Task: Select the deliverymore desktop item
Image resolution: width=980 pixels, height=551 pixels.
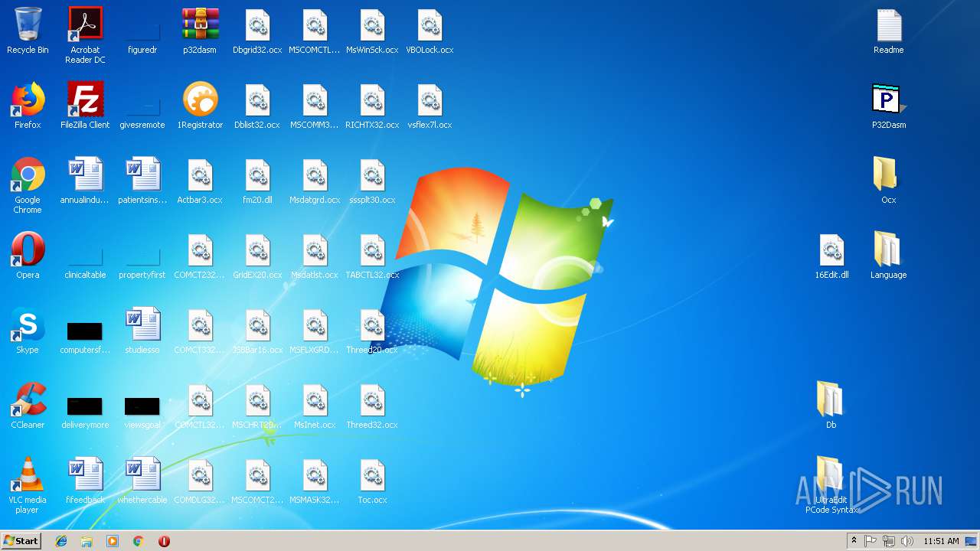Action: [85, 406]
